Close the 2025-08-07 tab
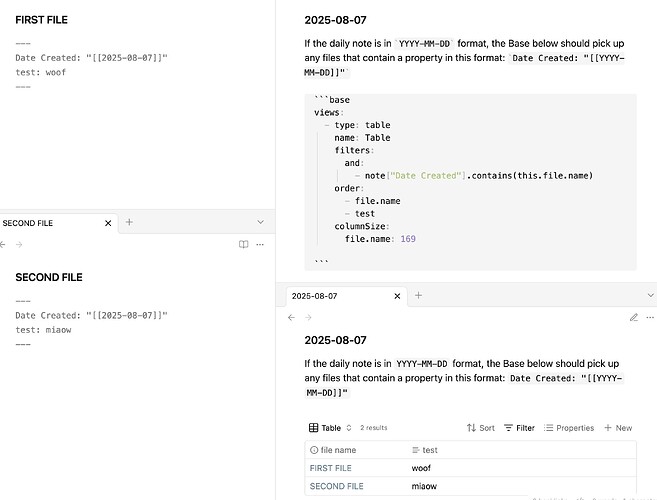657x500 pixels. pos(398,296)
